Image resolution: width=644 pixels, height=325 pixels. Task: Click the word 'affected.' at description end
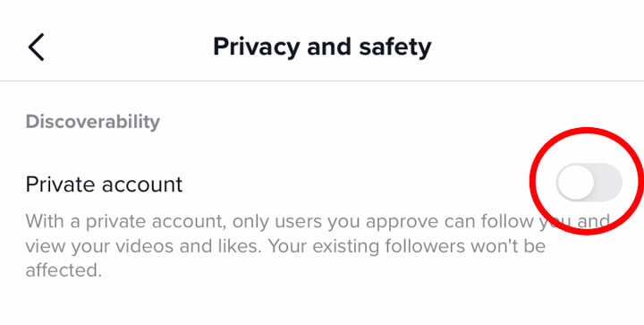point(64,270)
